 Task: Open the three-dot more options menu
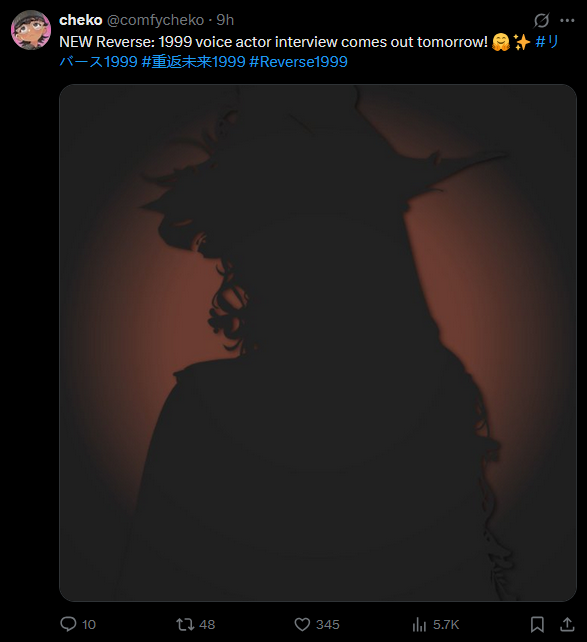click(x=567, y=20)
